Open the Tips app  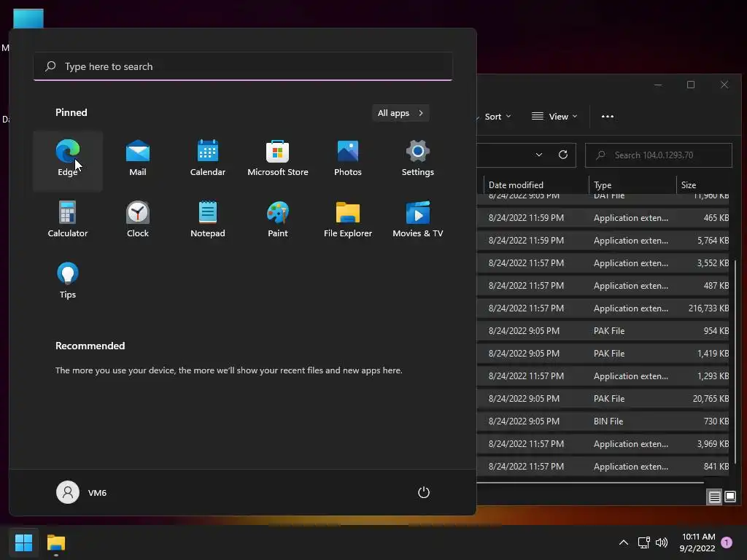[68, 281]
